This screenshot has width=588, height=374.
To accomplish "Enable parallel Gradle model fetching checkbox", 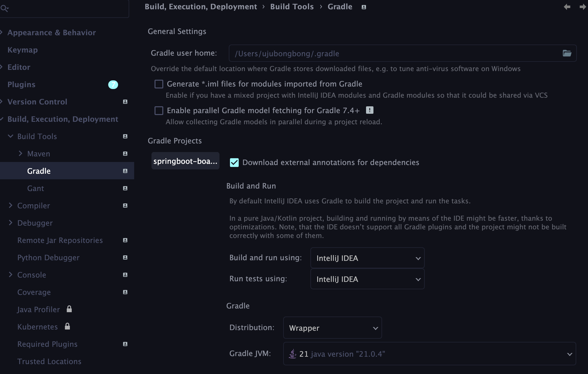I will coord(159,111).
